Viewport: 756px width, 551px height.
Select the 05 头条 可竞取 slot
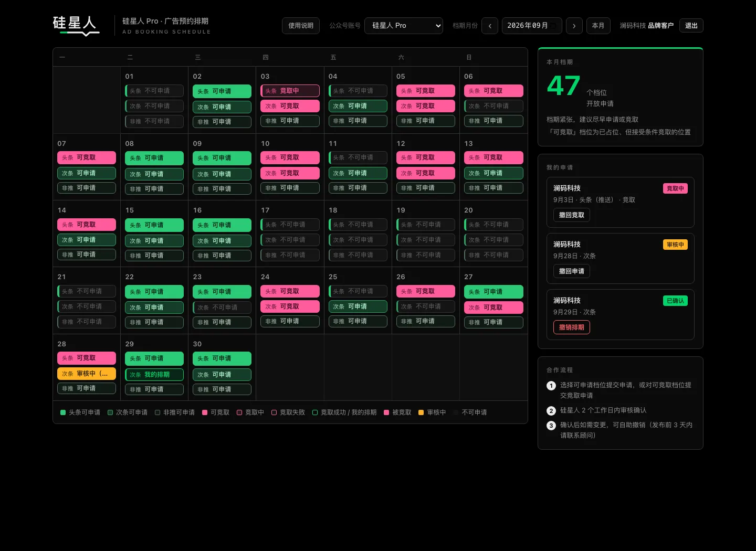pos(425,91)
